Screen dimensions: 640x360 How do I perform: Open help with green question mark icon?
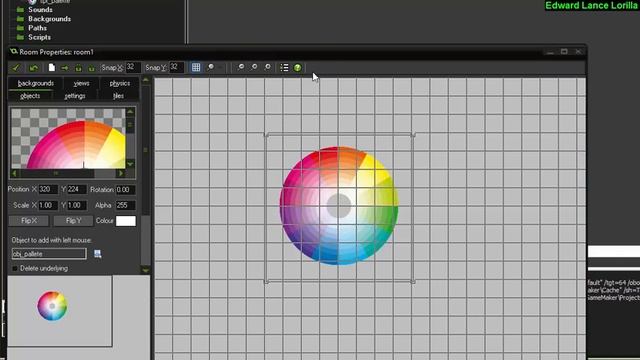(298, 68)
